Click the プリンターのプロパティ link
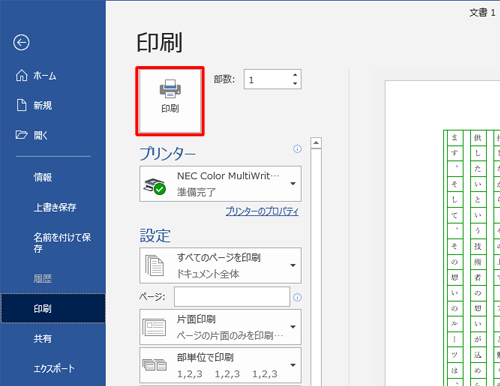 [262, 211]
